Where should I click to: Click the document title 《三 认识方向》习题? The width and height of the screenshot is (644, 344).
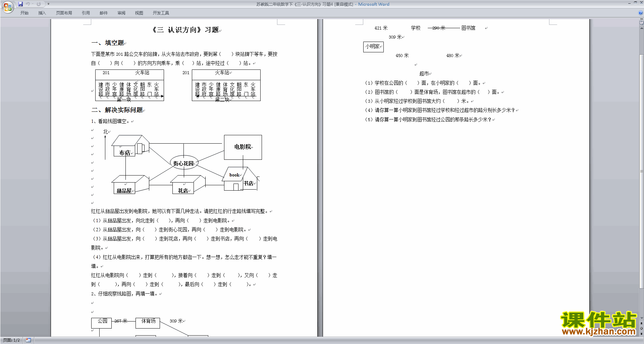(x=185, y=30)
